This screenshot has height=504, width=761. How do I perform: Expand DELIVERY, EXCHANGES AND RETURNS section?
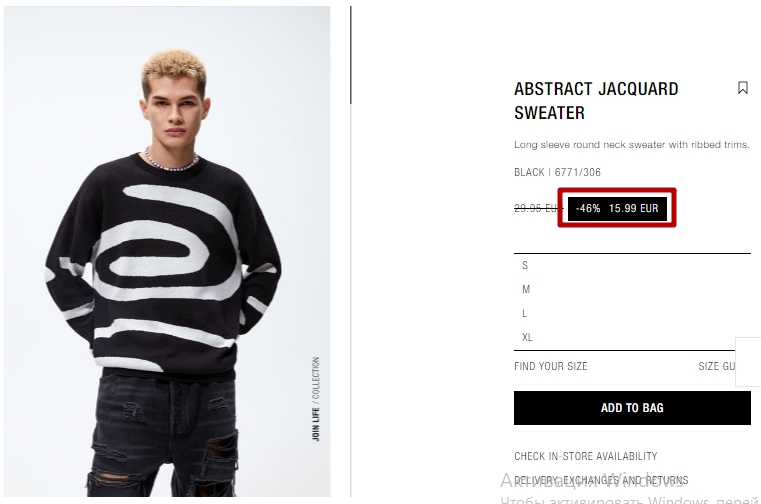pos(601,480)
